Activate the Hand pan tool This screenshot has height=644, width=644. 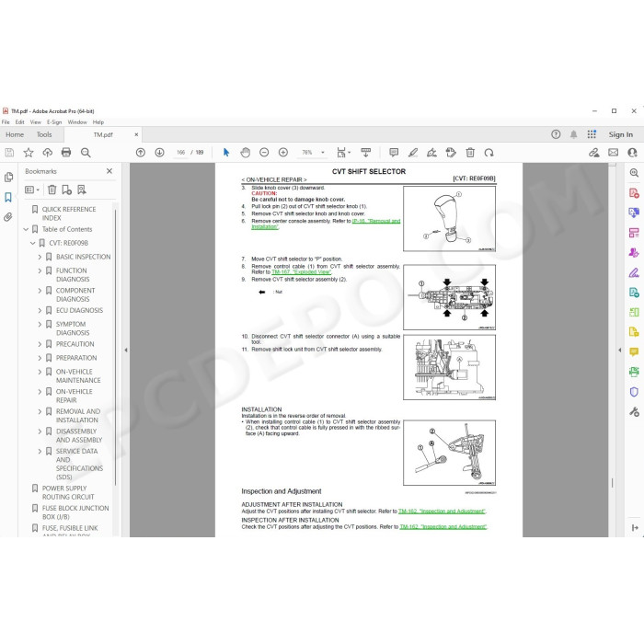click(246, 153)
